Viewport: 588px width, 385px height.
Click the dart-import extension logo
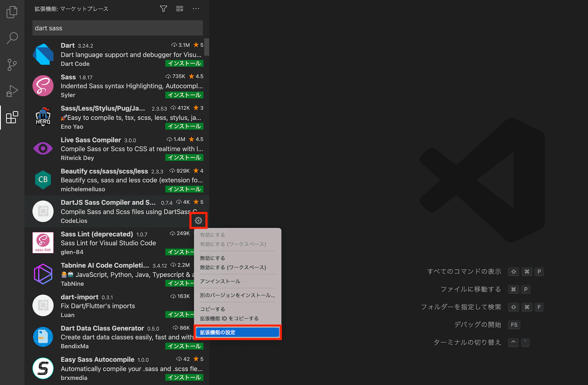click(43, 305)
